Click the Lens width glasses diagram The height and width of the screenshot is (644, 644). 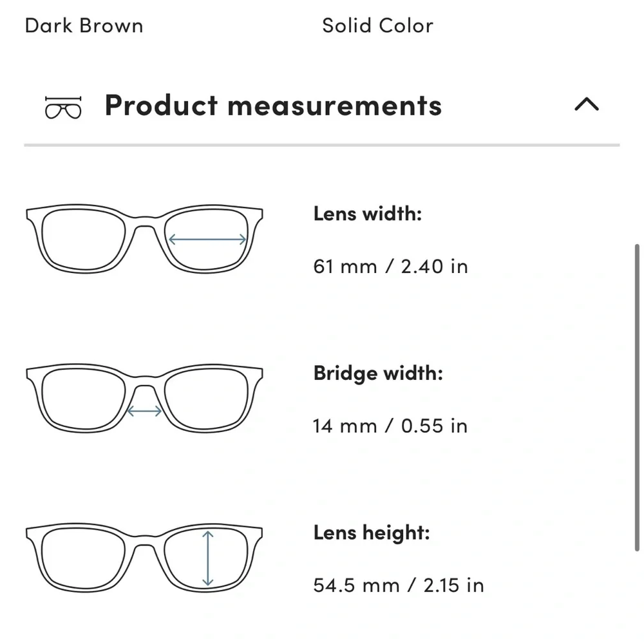[145, 239]
